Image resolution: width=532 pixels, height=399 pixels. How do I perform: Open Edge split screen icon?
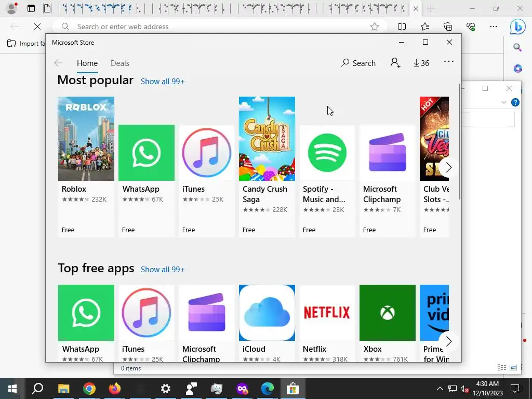402,26
